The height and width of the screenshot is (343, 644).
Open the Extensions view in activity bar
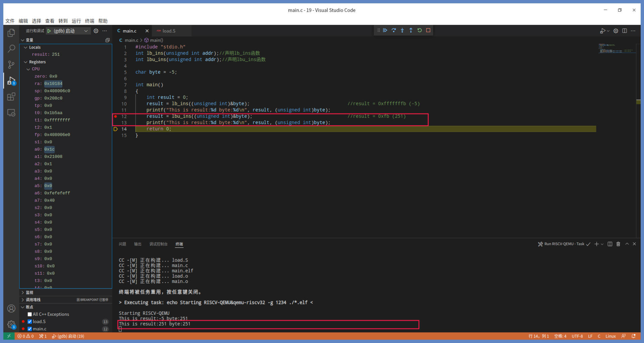click(x=11, y=97)
